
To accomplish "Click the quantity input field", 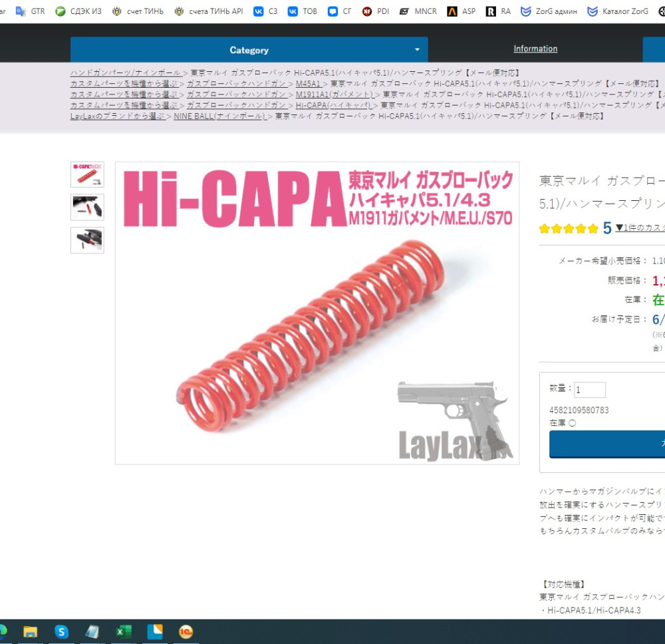I will click(x=590, y=390).
